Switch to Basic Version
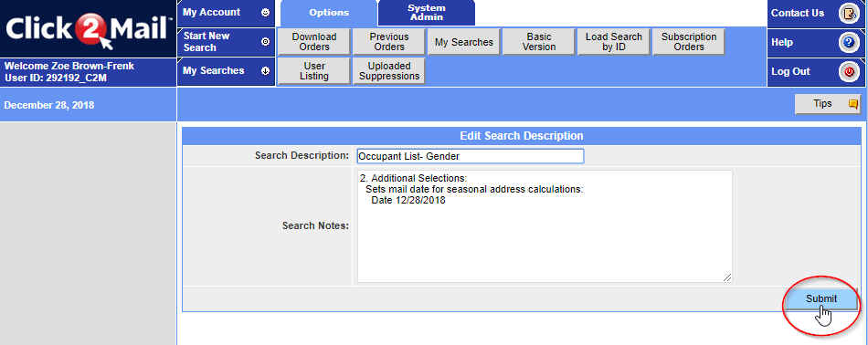Viewport: 868px width, 345px height. 539,42
